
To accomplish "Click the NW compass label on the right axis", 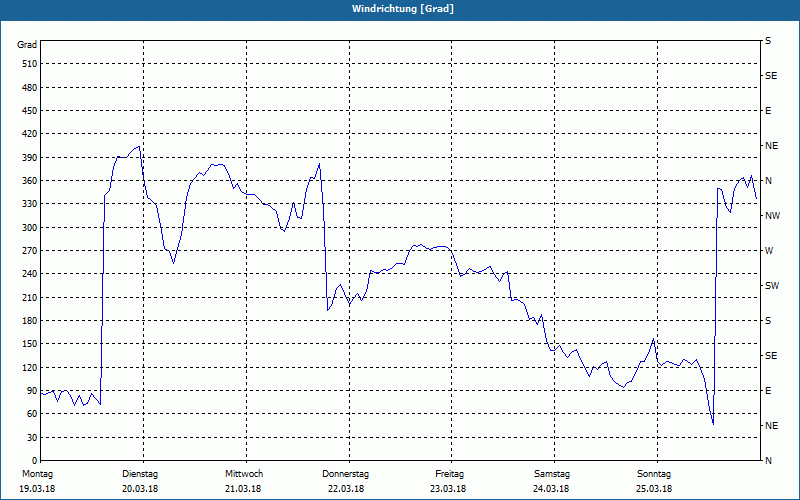I will [772, 216].
